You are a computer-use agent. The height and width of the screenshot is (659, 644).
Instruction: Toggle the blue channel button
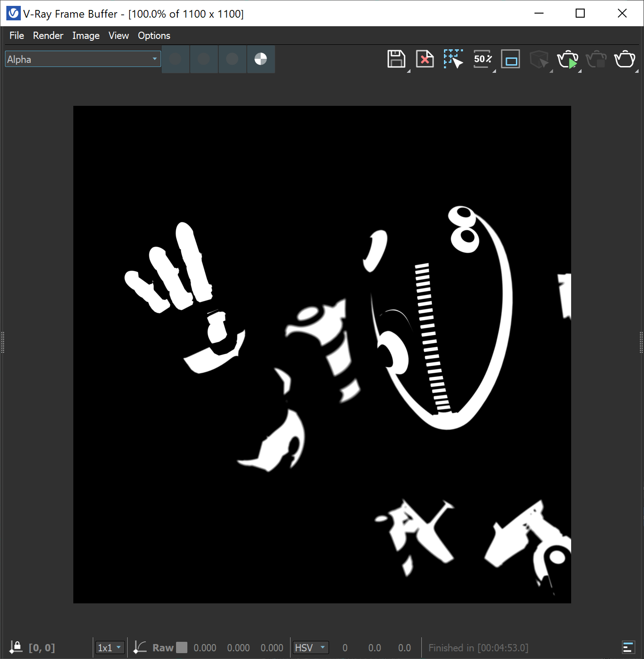(x=232, y=59)
